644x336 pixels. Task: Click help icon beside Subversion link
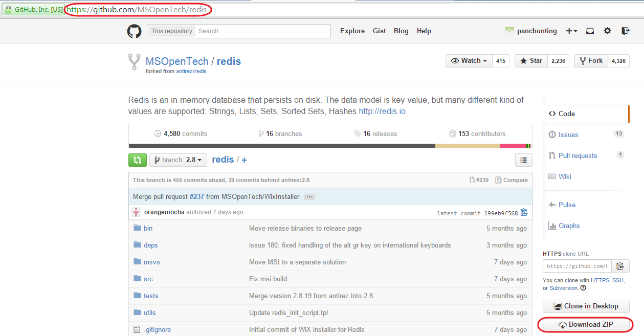click(583, 288)
